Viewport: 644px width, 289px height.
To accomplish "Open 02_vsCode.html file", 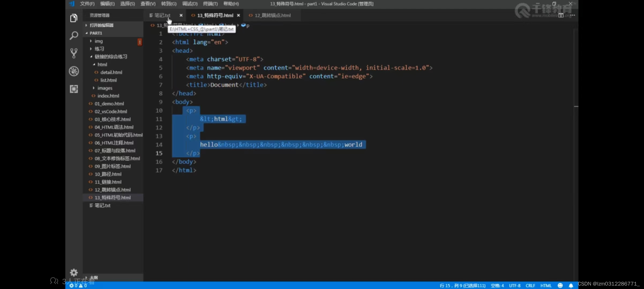I will [x=113, y=111].
